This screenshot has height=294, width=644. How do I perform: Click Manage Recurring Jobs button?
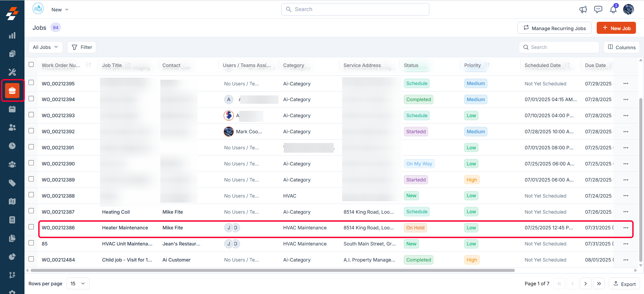[554, 28]
